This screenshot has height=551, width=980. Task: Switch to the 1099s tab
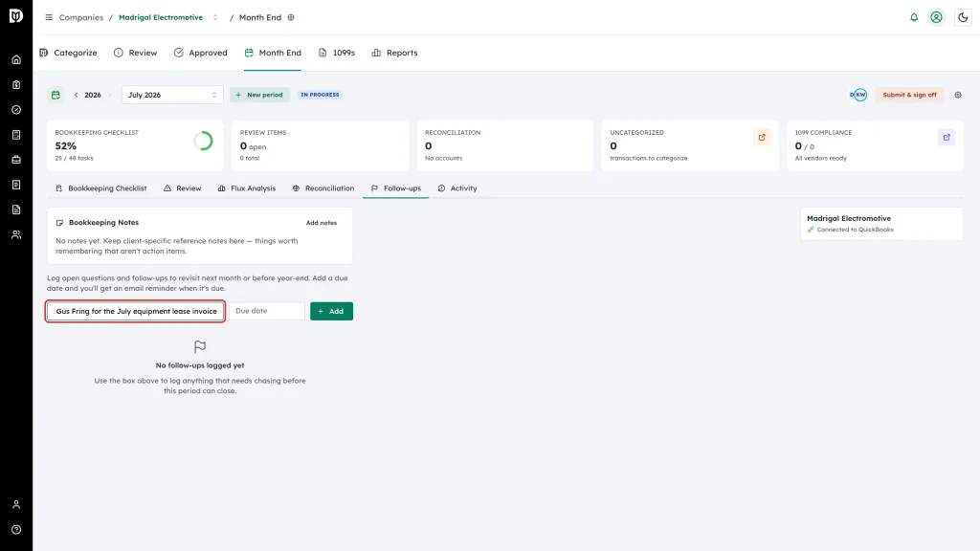click(337, 53)
